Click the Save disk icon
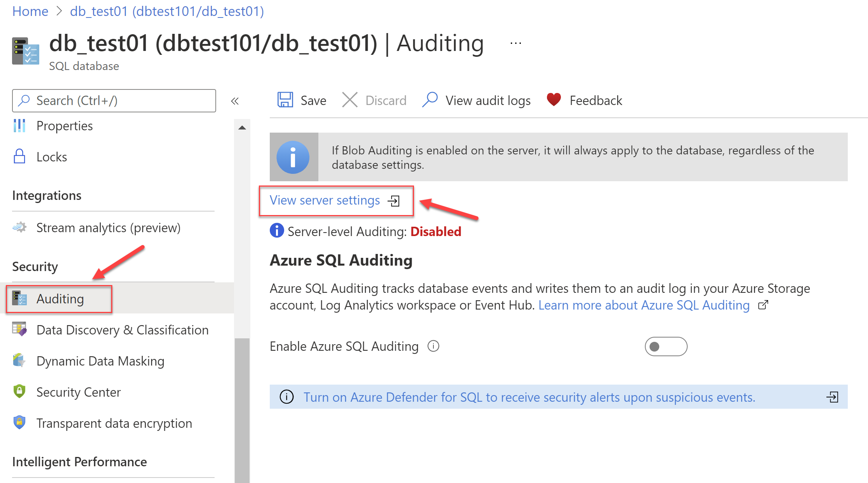 coord(285,100)
